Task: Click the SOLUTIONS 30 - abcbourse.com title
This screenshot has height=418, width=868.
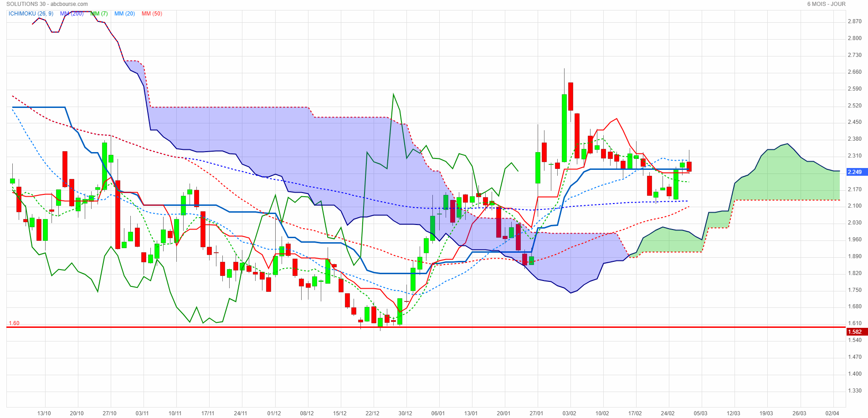Action: coord(47,4)
